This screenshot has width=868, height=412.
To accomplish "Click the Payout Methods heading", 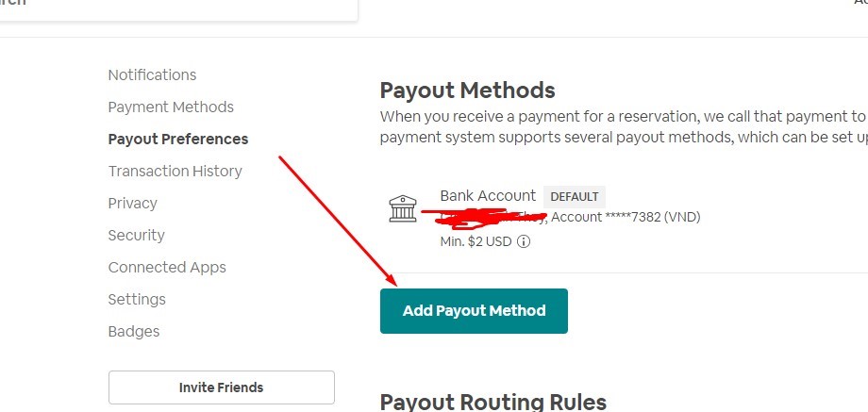I will tap(468, 91).
